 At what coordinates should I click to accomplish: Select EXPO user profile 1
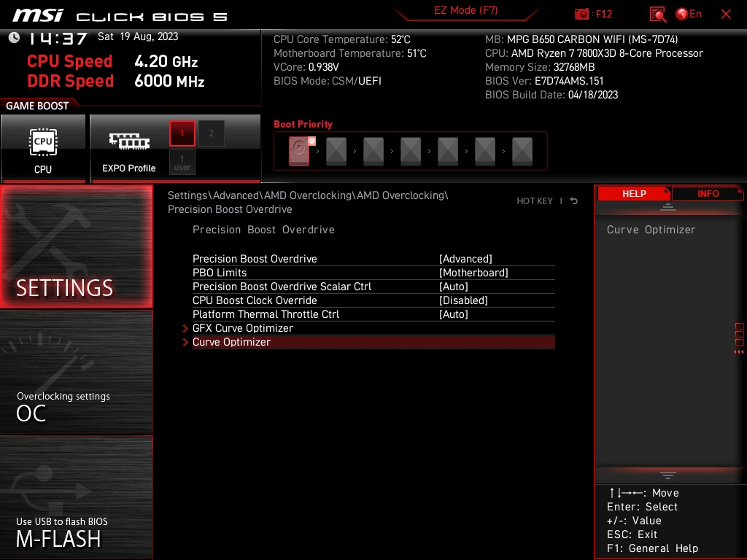tap(182, 163)
